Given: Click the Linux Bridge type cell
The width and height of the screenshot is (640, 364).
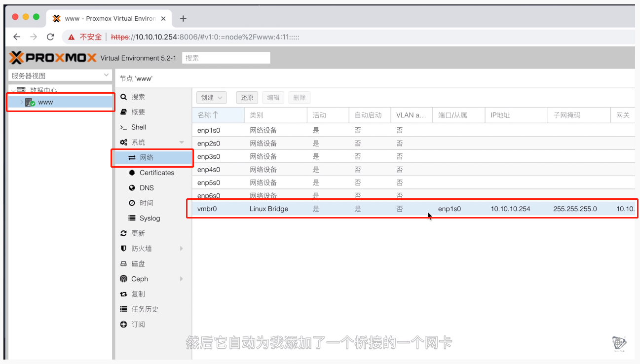Looking at the screenshot, I should (269, 209).
